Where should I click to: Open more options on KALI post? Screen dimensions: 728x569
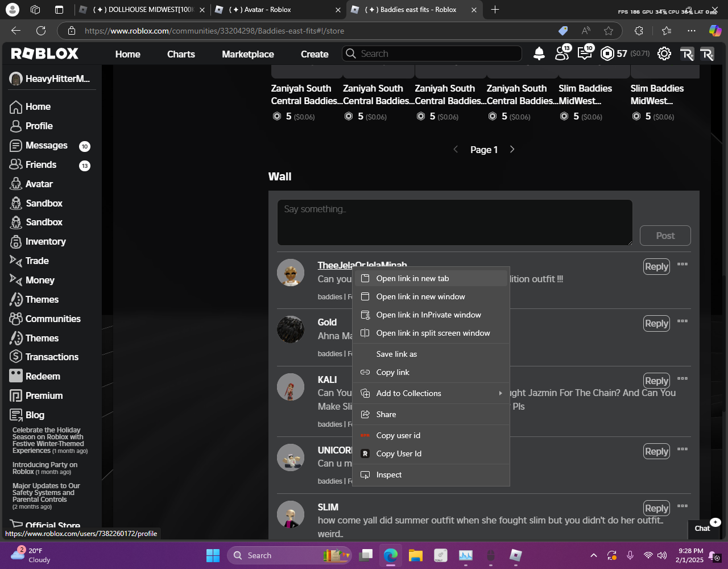(682, 378)
